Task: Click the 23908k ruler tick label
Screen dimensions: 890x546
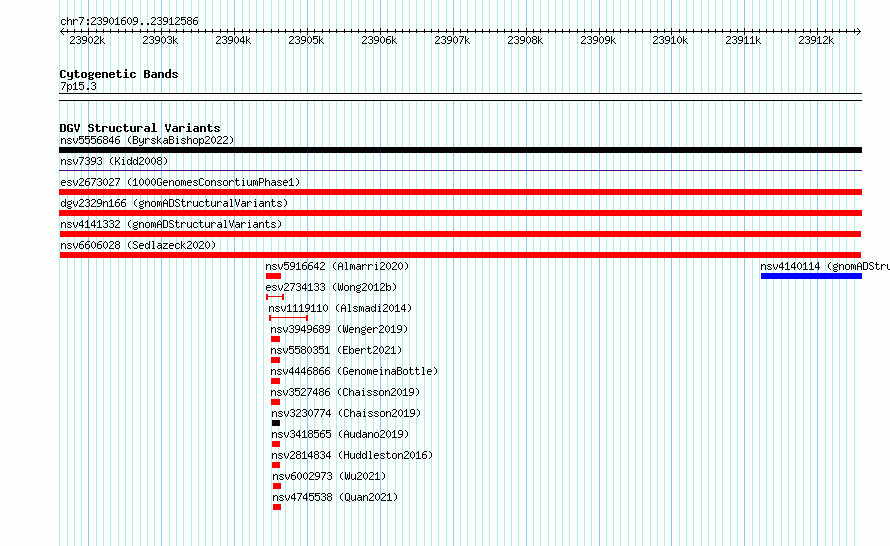Action: [x=525, y=40]
